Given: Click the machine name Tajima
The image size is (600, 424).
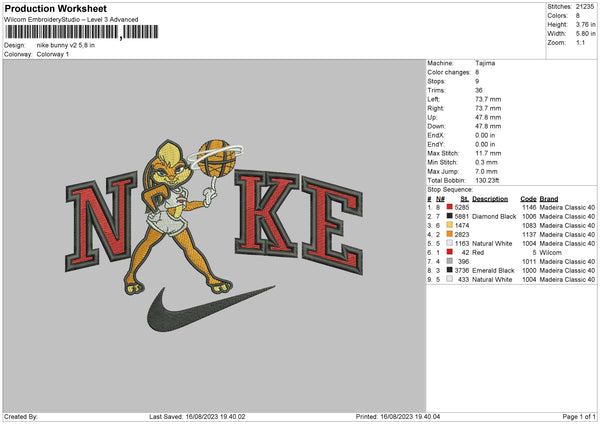Looking at the screenshot, I should click(x=485, y=63).
